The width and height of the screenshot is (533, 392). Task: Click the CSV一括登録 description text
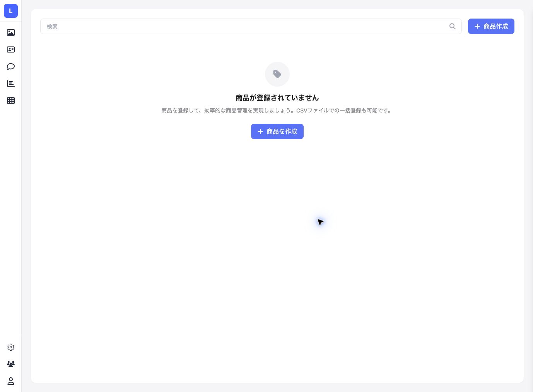(277, 111)
